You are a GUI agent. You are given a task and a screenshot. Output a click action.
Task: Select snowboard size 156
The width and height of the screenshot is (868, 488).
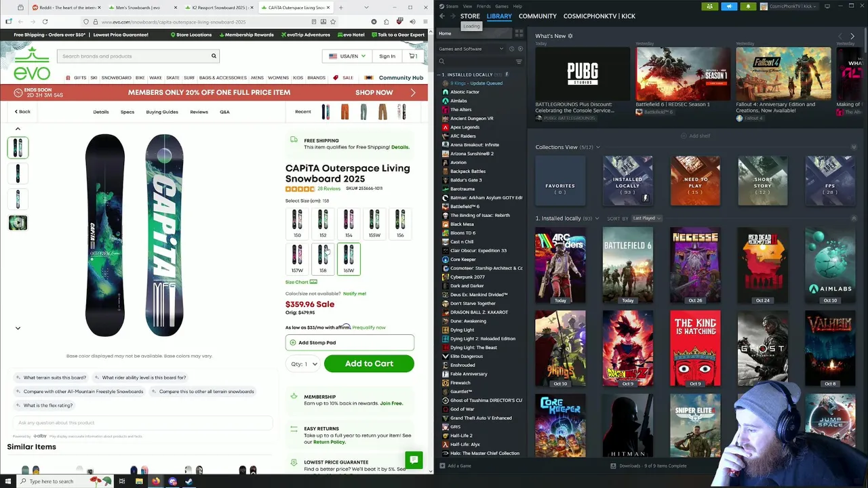pos(400,224)
